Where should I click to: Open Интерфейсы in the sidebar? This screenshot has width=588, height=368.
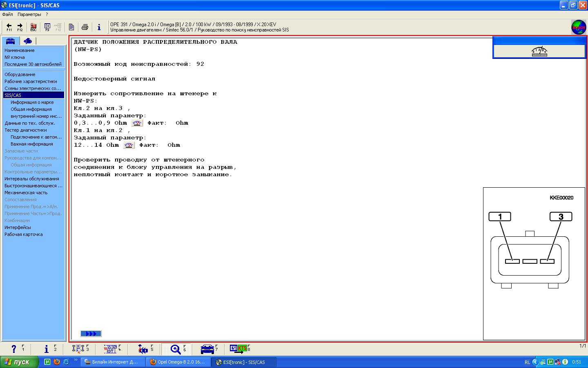pyautogui.click(x=18, y=227)
